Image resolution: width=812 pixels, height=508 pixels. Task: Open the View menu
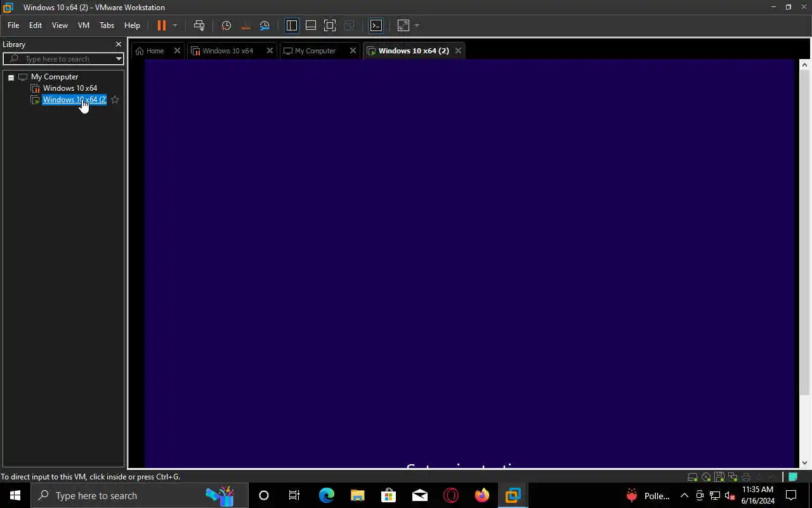pyautogui.click(x=60, y=25)
